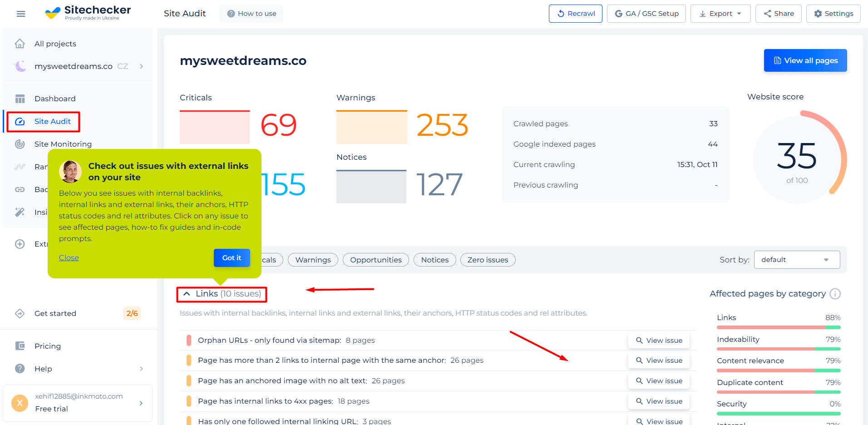Click the Help question mark icon
This screenshot has height=425, width=868.
point(20,369)
